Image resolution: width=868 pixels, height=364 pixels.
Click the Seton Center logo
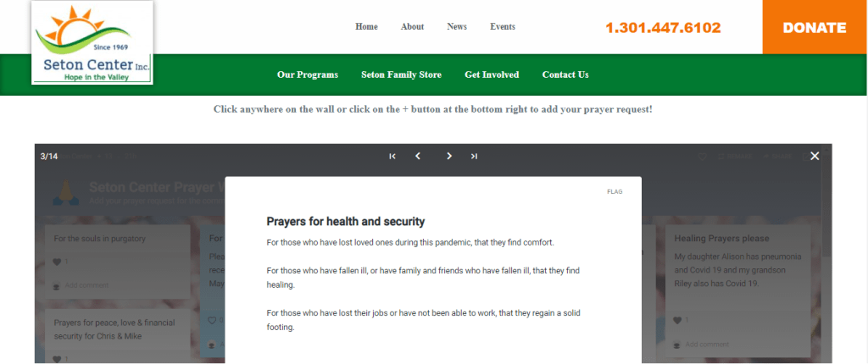(x=92, y=43)
